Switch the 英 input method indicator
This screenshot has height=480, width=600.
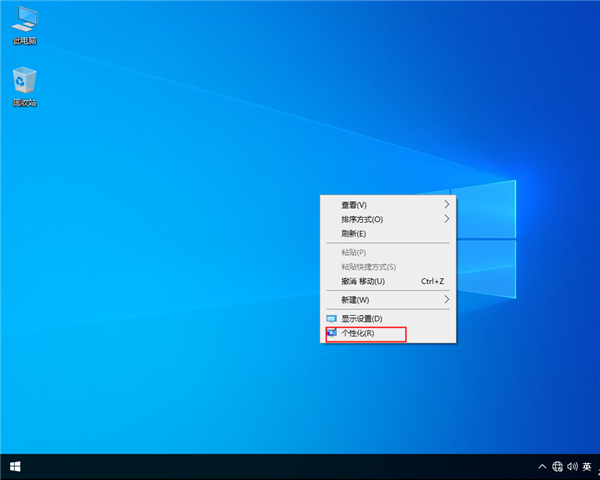[x=587, y=467]
